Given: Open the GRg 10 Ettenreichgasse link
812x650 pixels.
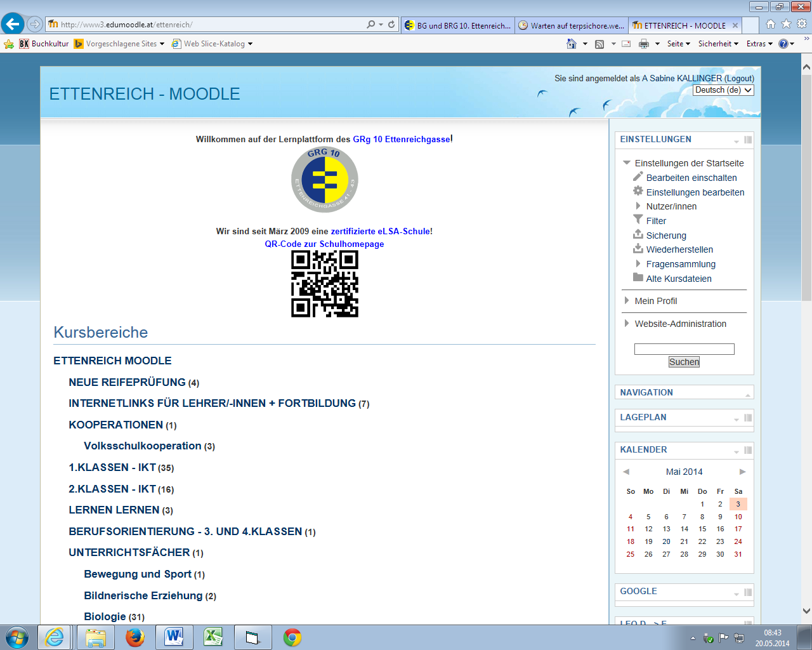Looking at the screenshot, I should click(402, 139).
